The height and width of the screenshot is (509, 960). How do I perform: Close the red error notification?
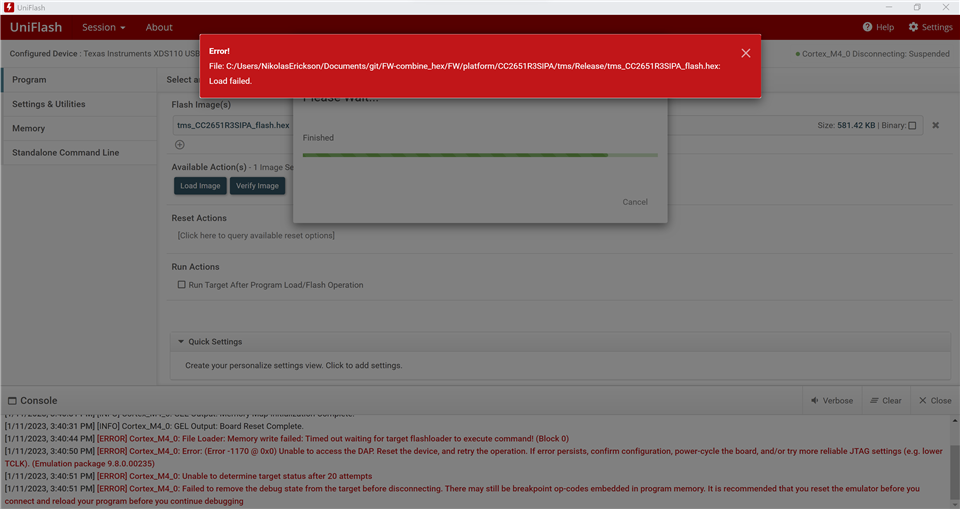tap(745, 53)
